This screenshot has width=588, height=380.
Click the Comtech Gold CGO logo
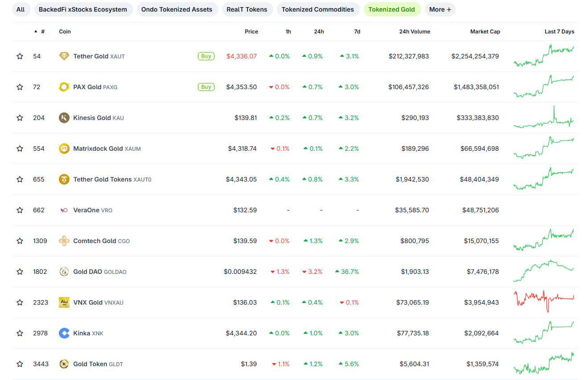[64, 241]
